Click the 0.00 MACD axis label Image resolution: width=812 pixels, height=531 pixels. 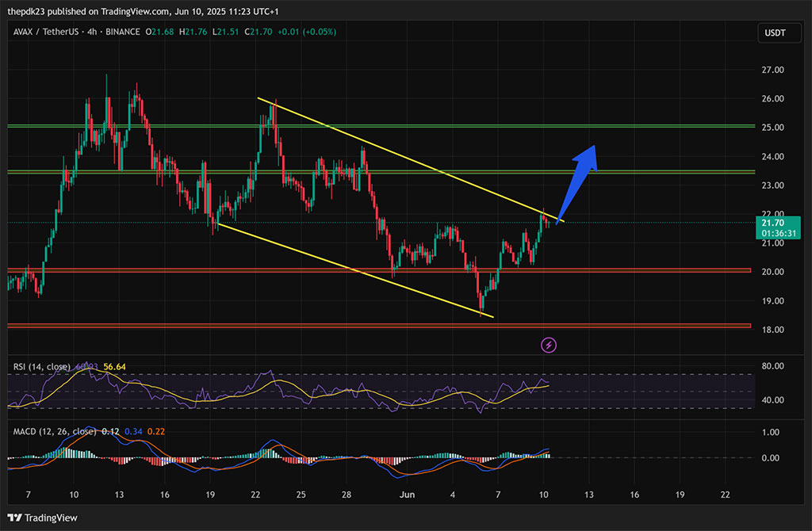tap(771, 458)
